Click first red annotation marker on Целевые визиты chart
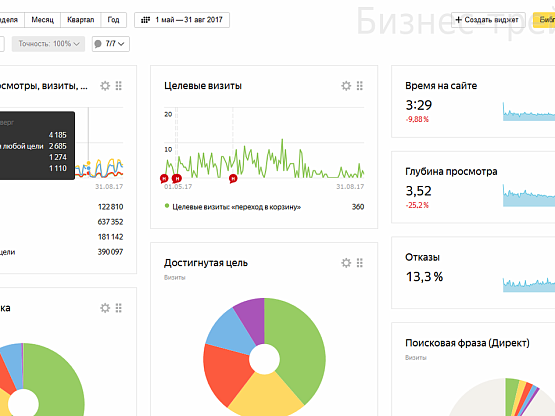This screenshot has height=416, width=555. pos(164,178)
